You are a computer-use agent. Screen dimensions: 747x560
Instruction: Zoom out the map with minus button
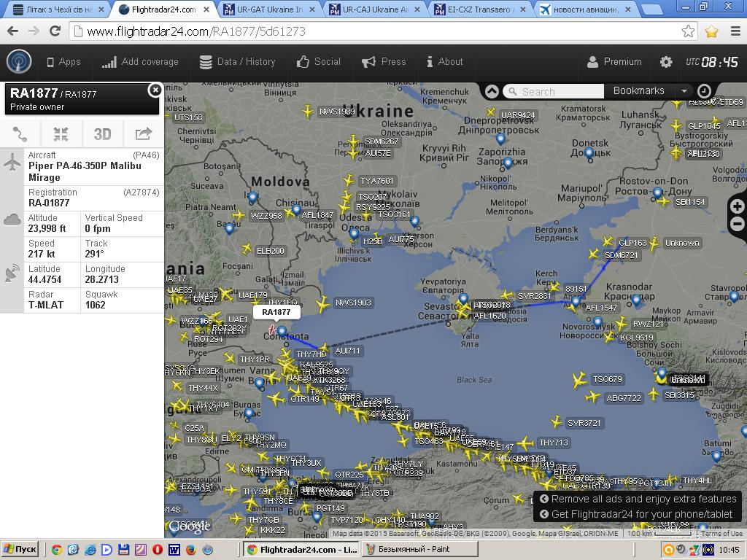click(x=738, y=225)
